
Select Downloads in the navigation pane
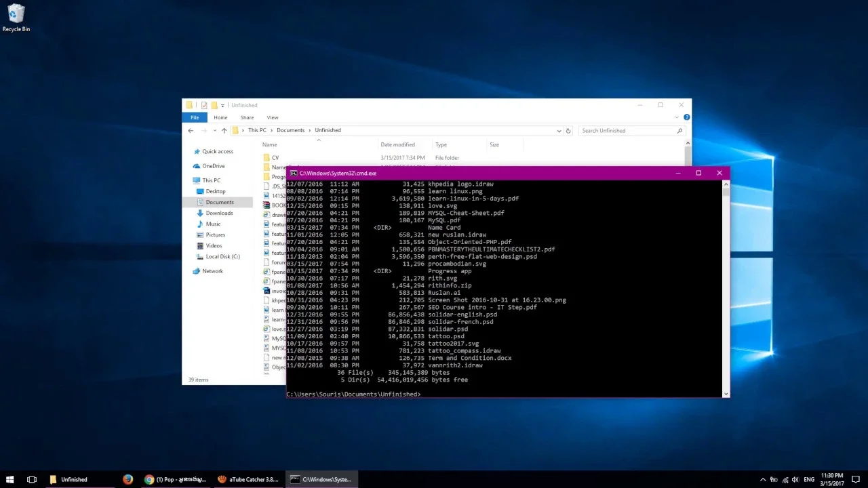pos(219,213)
